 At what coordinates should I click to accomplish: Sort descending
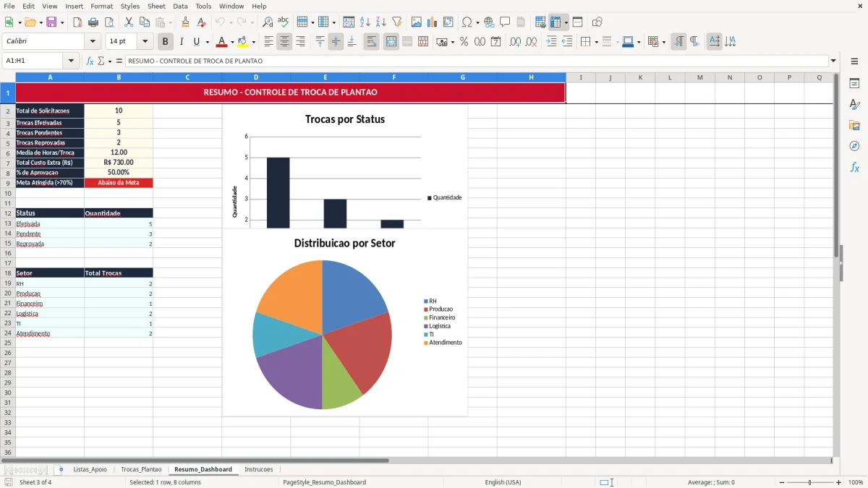pyautogui.click(x=381, y=22)
